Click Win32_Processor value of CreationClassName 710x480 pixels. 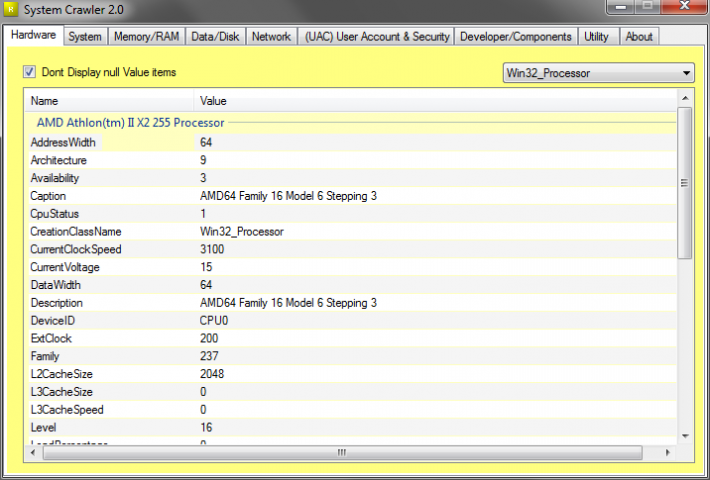pyautogui.click(x=242, y=232)
